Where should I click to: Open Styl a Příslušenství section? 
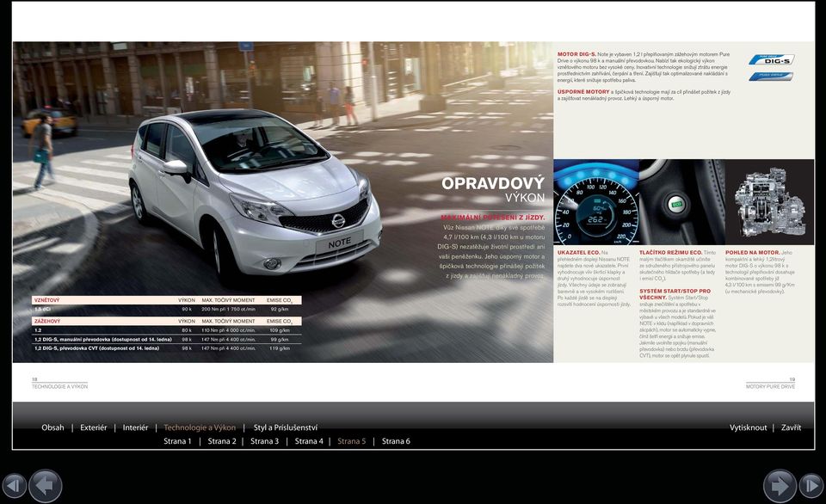pyautogui.click(x=286, y=427)
